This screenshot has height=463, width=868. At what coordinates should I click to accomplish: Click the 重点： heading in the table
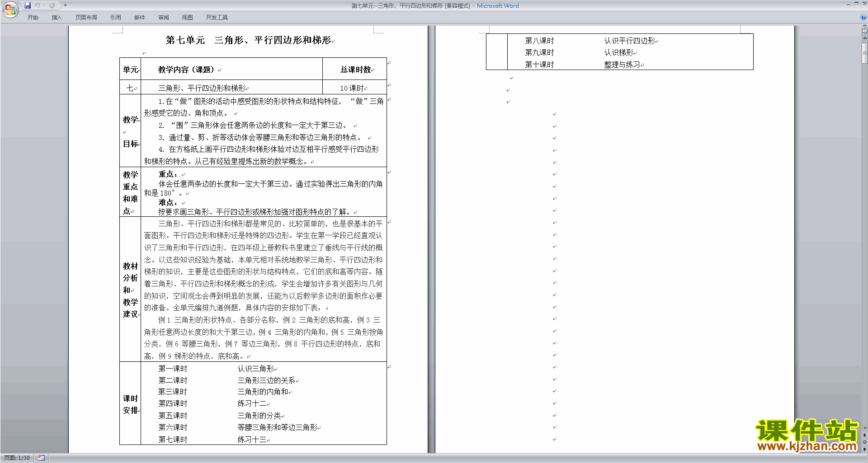pyautogui.click(x=168, y=174)
